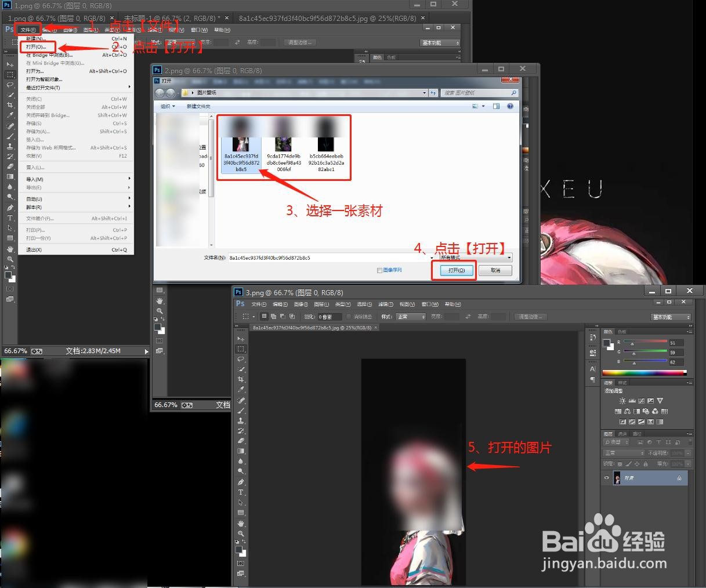Open help icon in Open dialog
706x588 pixels.
tap(510, 106)
